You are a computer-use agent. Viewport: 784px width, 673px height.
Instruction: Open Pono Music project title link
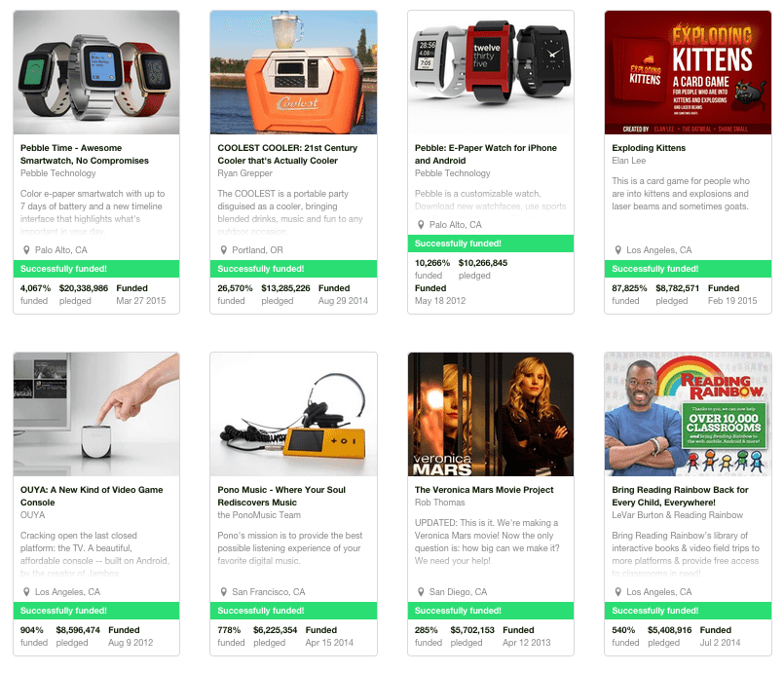(x=281, y=496)
